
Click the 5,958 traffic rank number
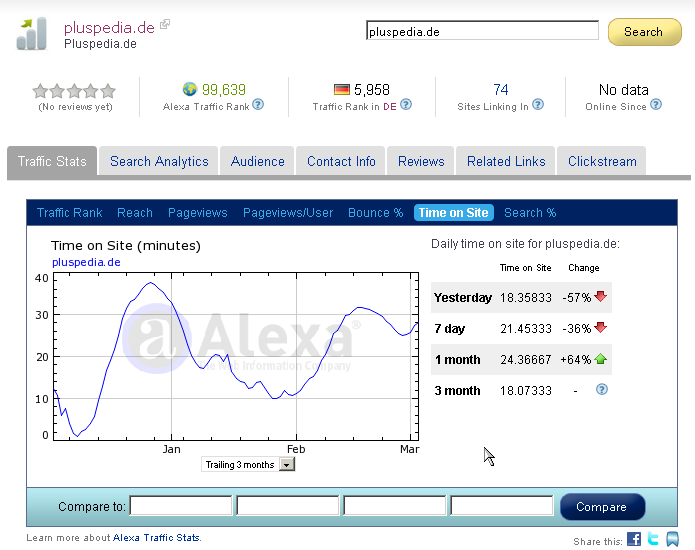tap(371, 90)
